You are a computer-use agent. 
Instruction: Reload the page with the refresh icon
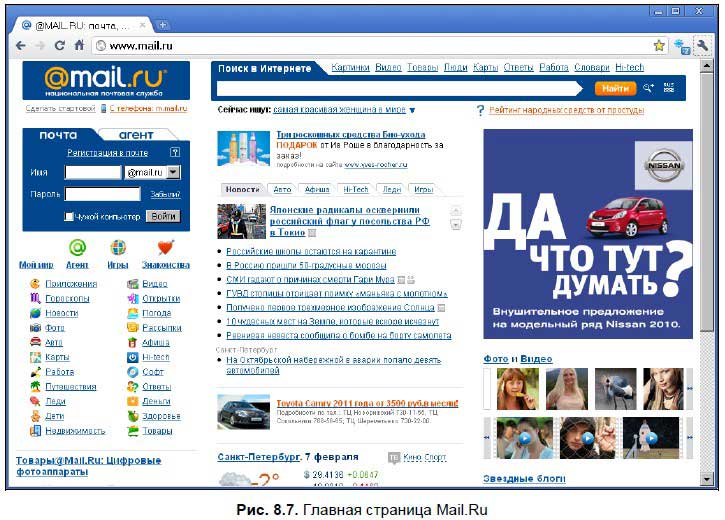[59, 45]
